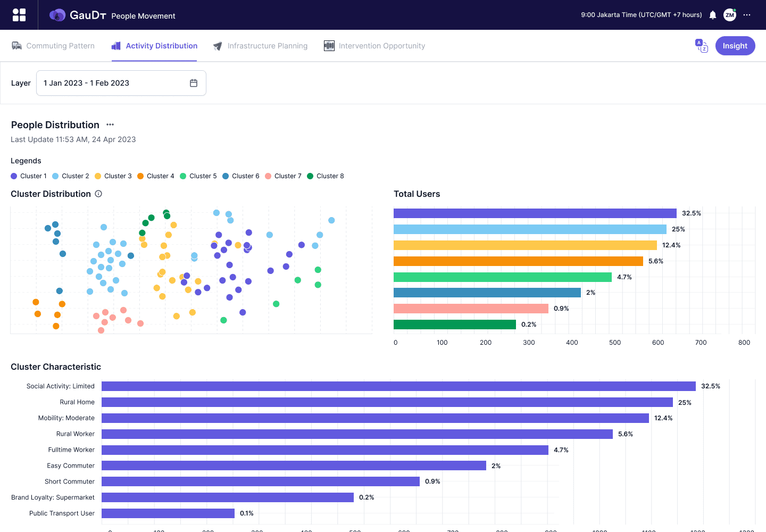
Task: Click the 0.9% pink users bar
Action: [x=471, y=309]
